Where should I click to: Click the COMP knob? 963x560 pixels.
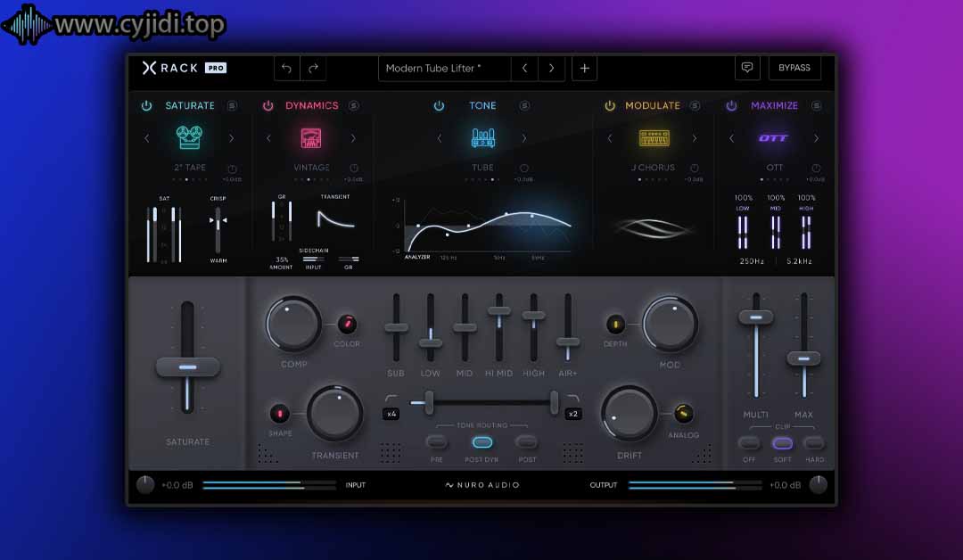pos(293,324)
